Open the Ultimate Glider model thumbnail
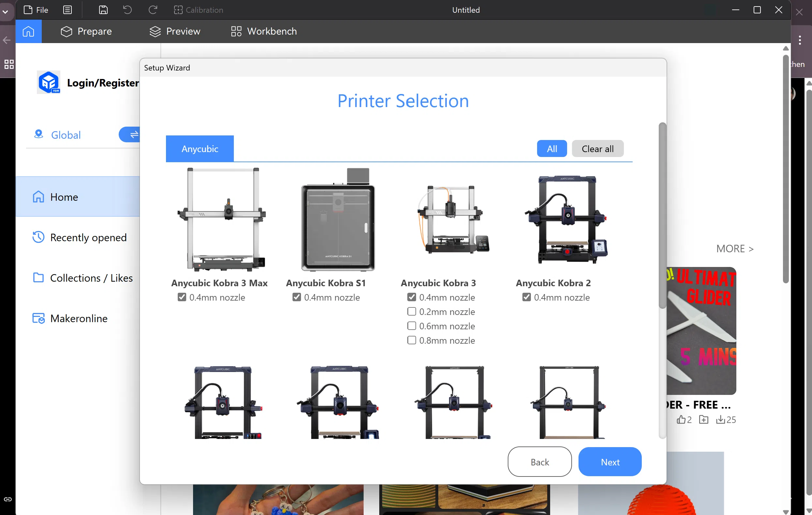The height and width of the screenshot is (515, 812). pyautogui.click(x=701, y=331)
